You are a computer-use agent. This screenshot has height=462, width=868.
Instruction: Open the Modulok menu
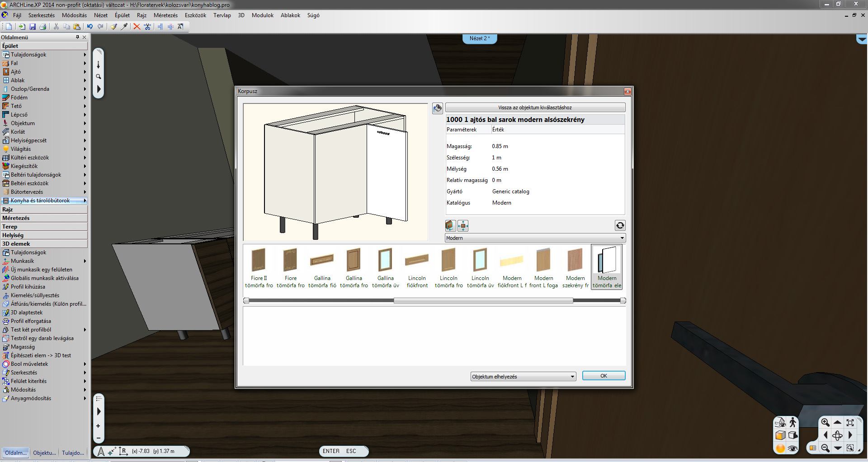262,15
